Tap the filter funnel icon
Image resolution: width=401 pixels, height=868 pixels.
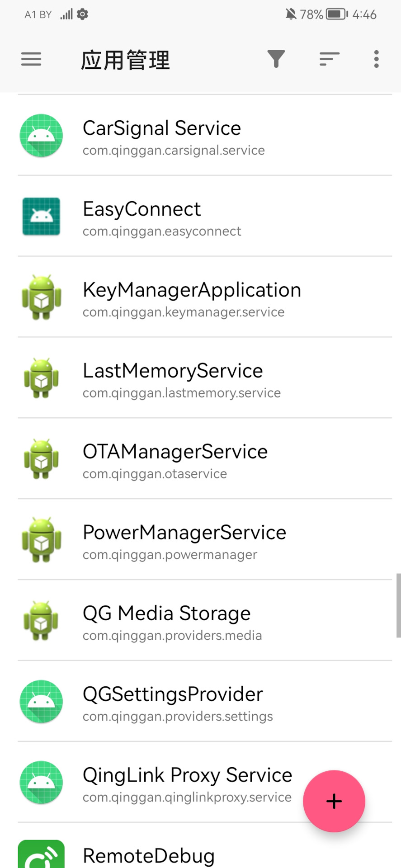coord(276,59)
